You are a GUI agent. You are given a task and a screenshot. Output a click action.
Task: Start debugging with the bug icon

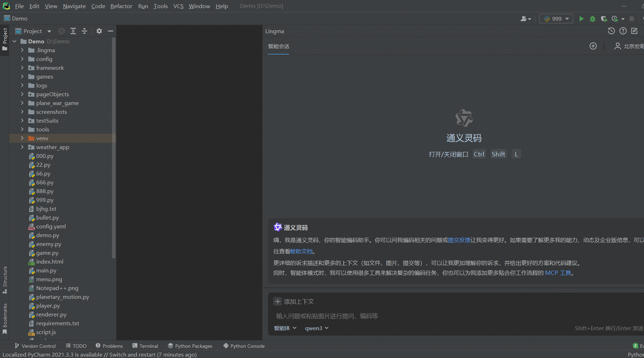click(593, 19)
